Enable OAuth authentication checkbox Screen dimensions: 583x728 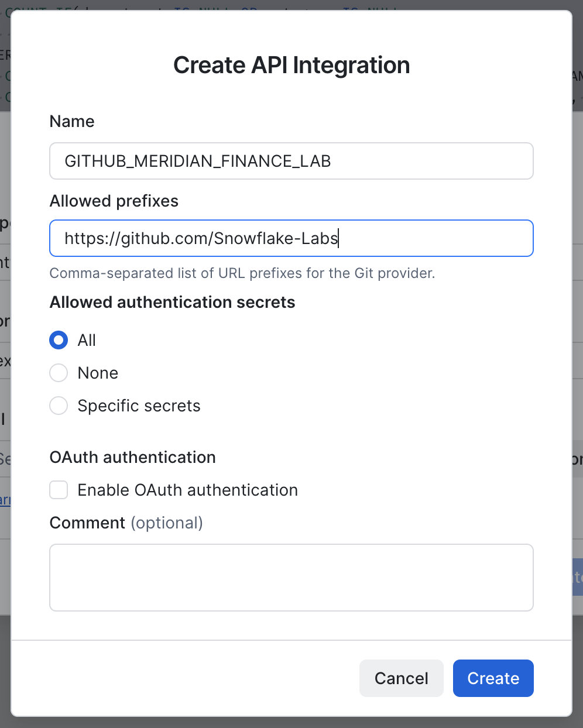click(x=59, y=490)
